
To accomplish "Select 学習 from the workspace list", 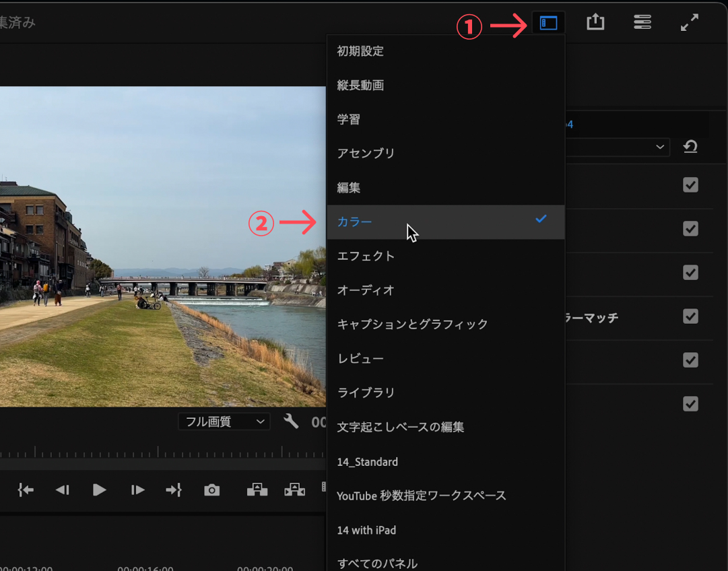I will coord(446,119).
